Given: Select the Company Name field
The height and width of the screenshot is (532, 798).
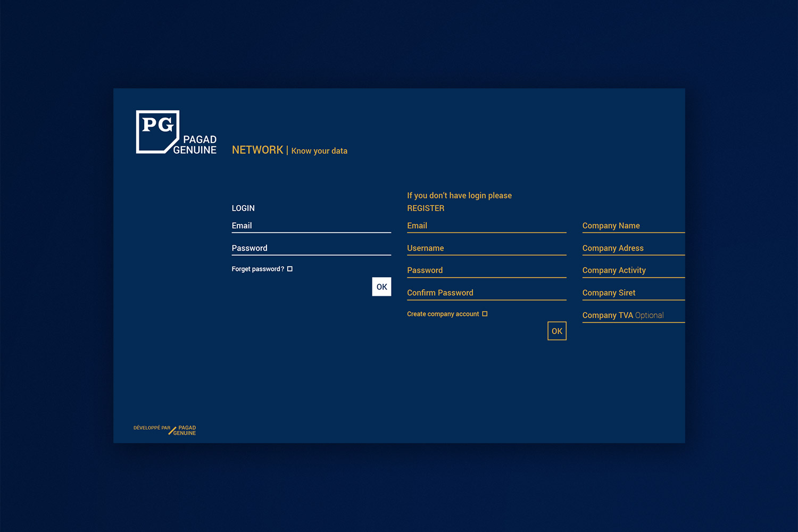Looking at the screenshot, I should (x=633, y=226).
